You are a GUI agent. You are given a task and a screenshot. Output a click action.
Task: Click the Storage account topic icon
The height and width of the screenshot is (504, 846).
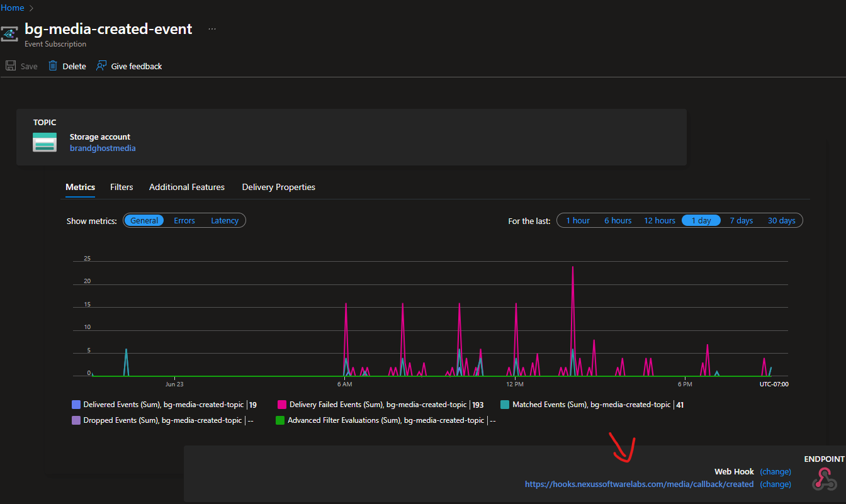coord(45,142)
